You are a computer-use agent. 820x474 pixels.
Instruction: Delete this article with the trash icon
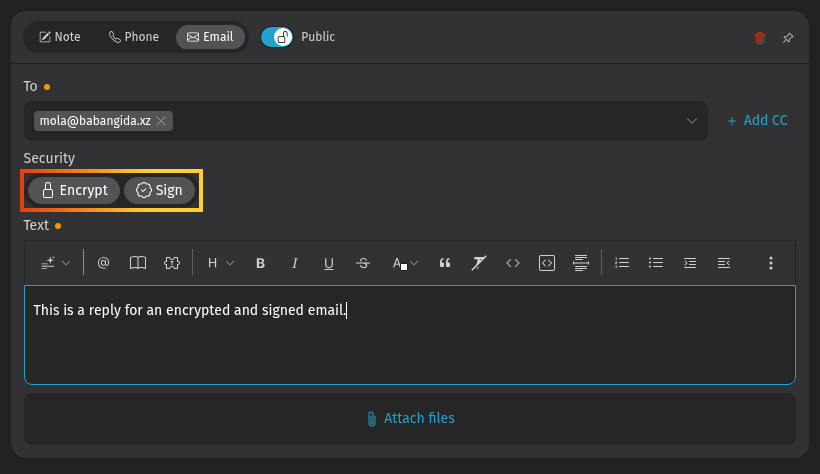760,38
